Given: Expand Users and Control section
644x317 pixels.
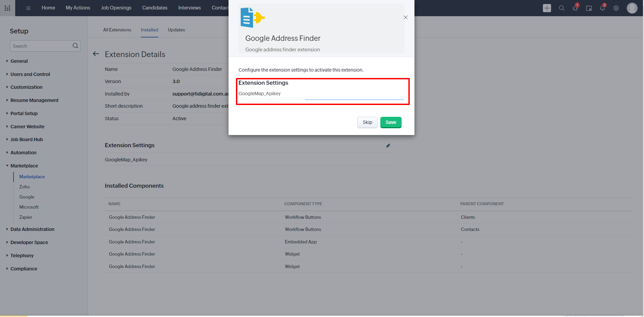Looking at the screenshot, I should pos(30,74).
